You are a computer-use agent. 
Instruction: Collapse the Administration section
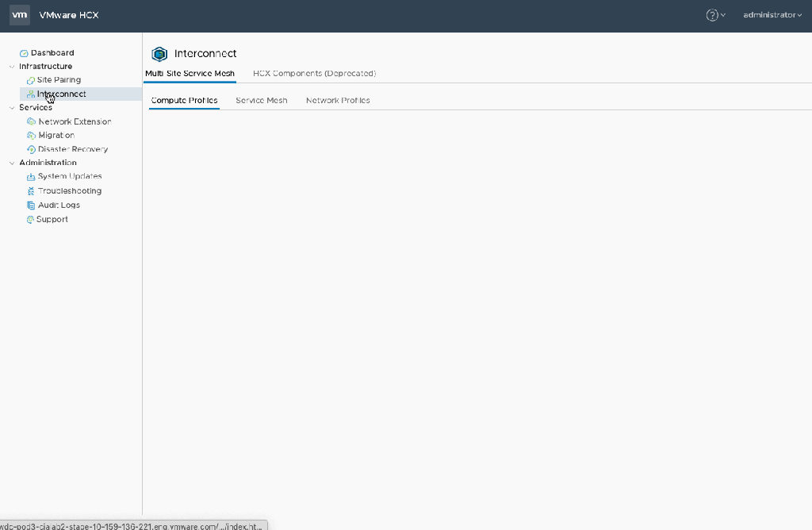coord(12,163)
